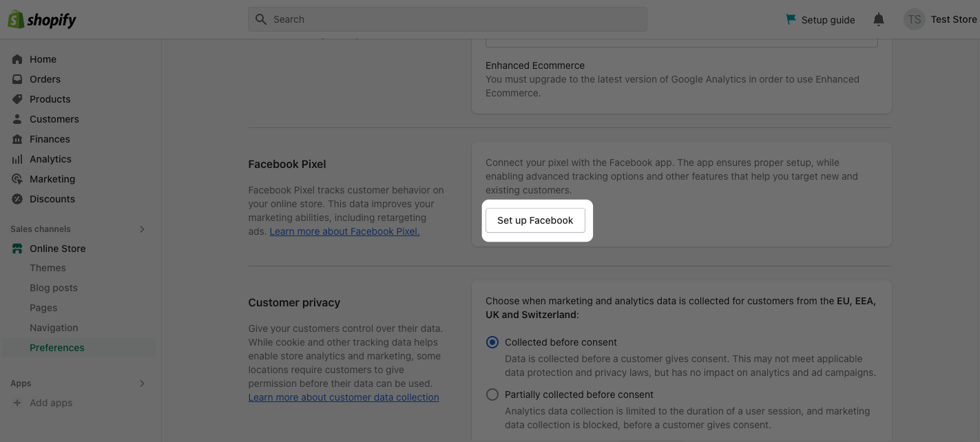Select the Collected before consent option
The width and height of the screenshot is (980, 442).
492,341
